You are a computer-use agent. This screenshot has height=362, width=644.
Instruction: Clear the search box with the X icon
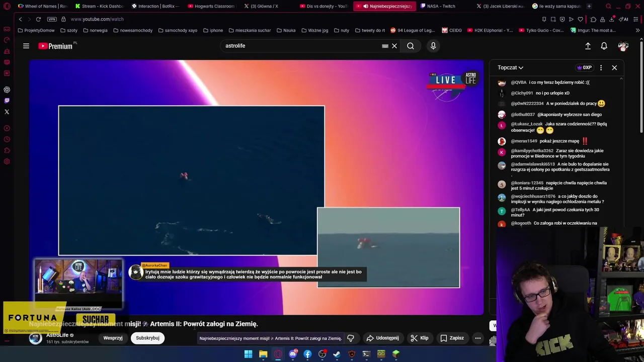(394, 46)
